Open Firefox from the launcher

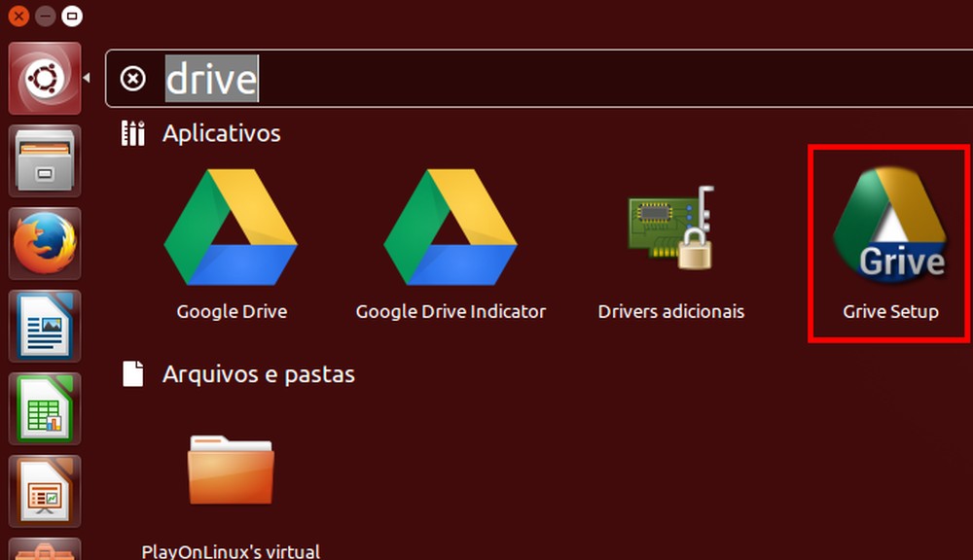(45, 243)
